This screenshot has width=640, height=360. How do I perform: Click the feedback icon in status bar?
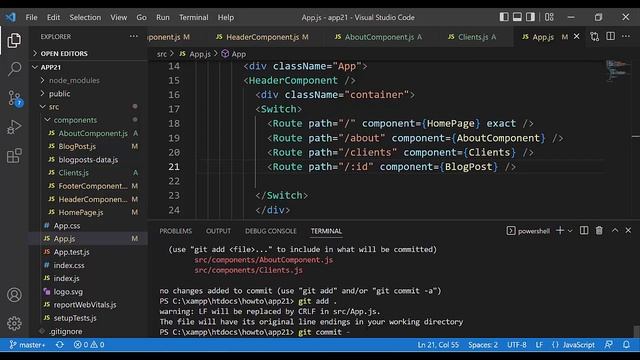tap(609, 345)
